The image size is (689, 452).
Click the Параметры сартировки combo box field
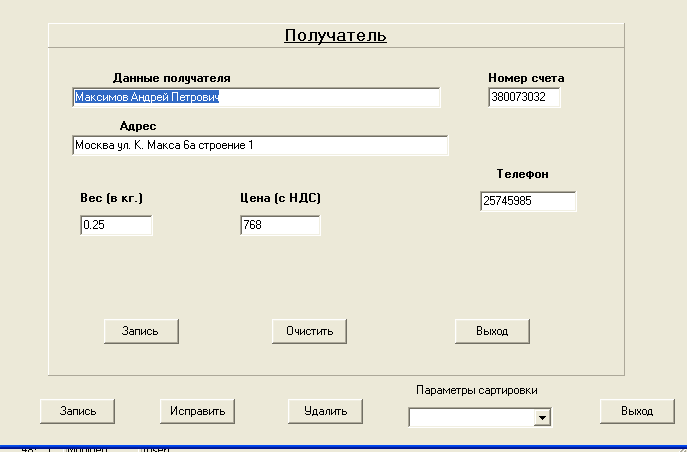(480, 418)
